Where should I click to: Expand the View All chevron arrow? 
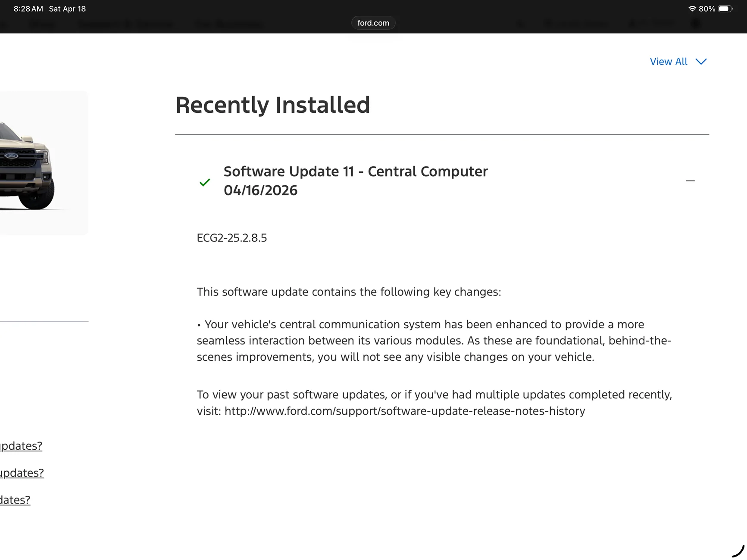701,62
